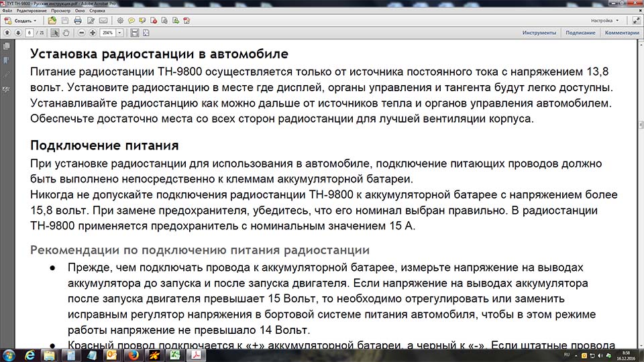Click the page number field showing 6

tap(29, 33)
